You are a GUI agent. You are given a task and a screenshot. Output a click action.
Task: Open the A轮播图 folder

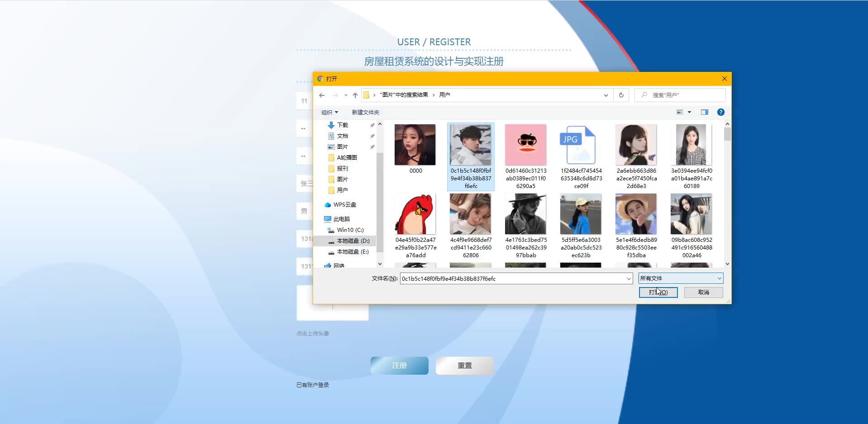347,158
